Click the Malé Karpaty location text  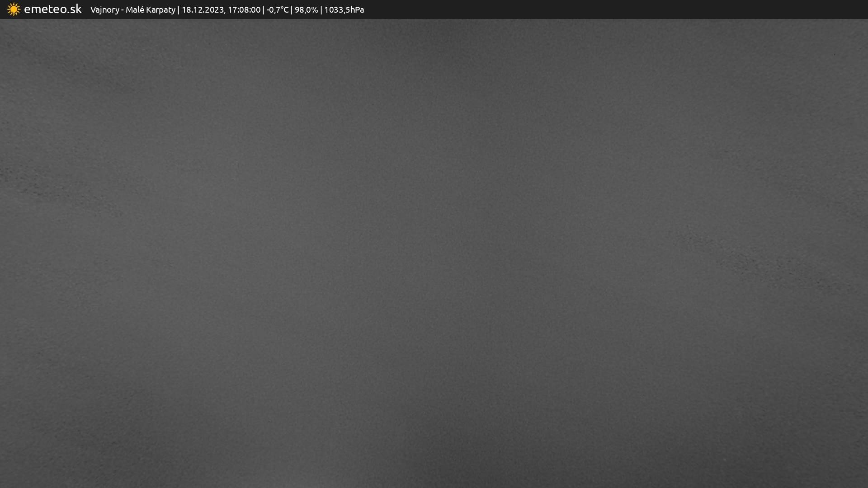click(x=150, y=10)
